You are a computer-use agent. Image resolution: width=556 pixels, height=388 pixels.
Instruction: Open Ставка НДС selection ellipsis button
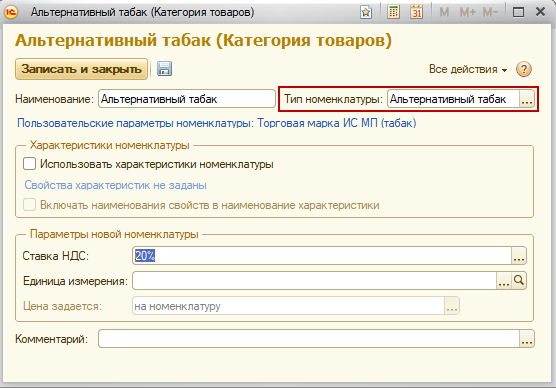(x=519, y=256)
